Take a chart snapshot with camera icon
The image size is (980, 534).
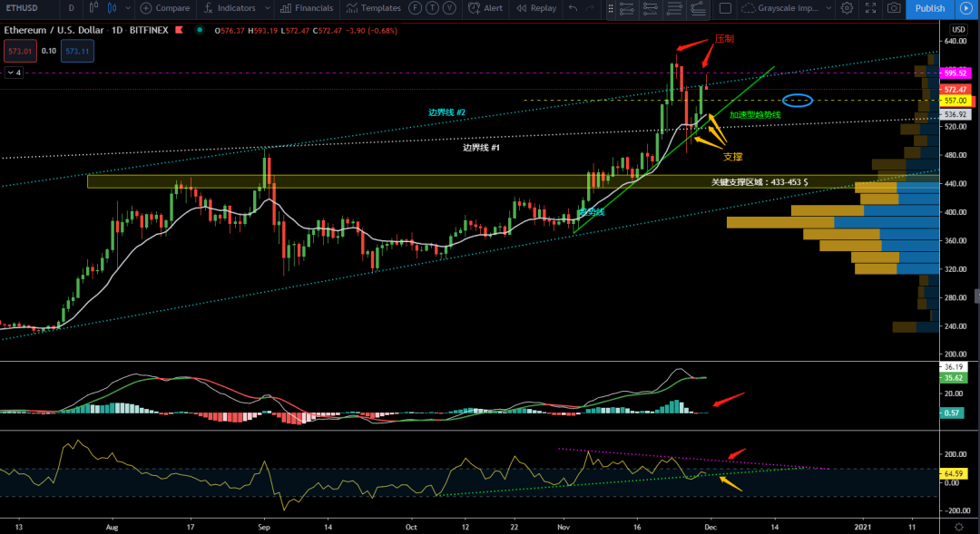point(894,8)
